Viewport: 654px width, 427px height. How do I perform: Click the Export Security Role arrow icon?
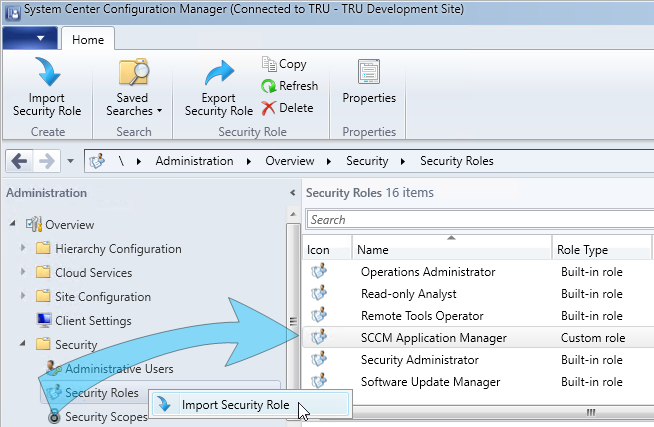tap(219, 73)
